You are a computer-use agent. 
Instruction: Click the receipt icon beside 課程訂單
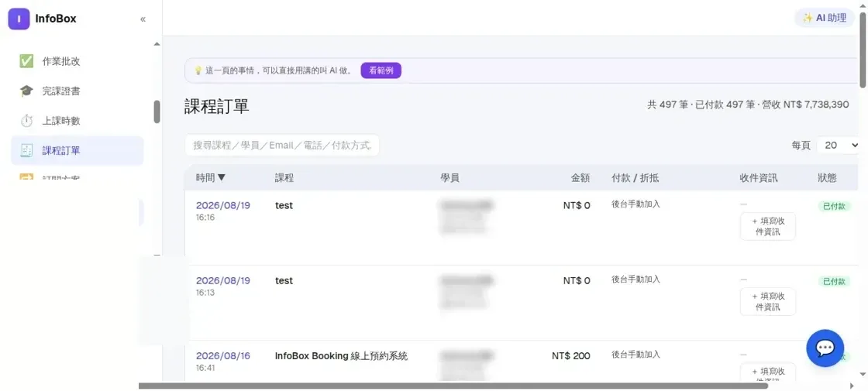26,150
